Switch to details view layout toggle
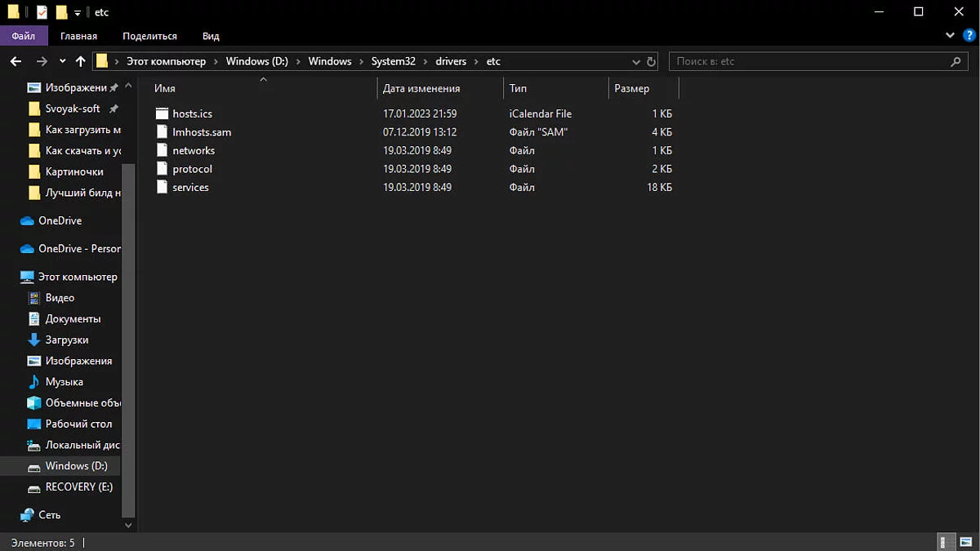This screenshot has width=980, height=551. click(x=946, y=542)
